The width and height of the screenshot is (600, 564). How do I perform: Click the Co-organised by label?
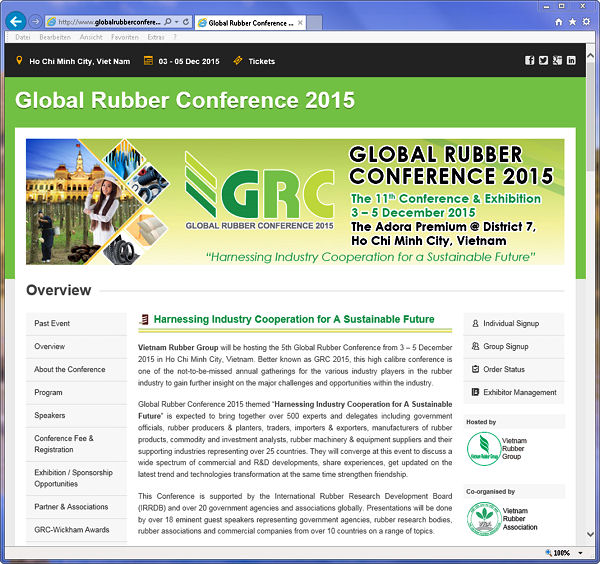click(x=490, y=492)
